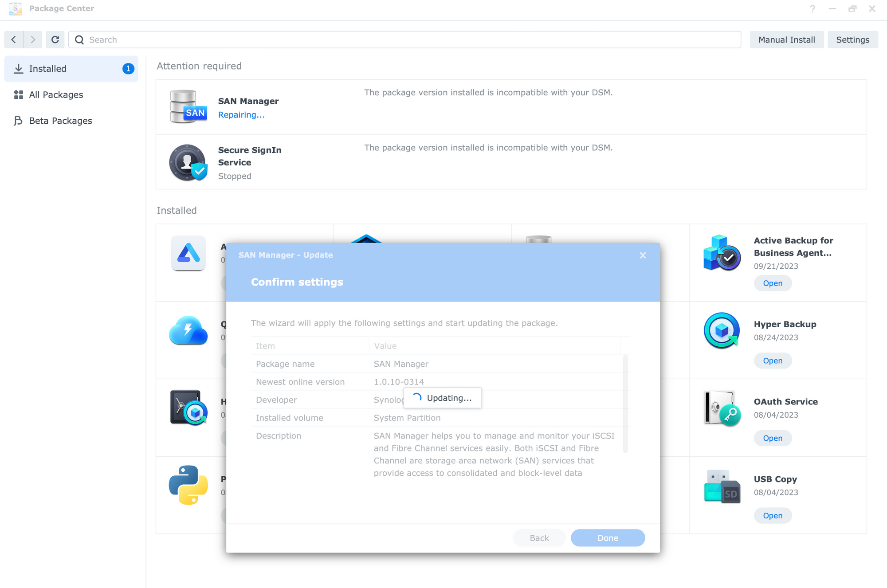Click the Active Insight triangle icon
The height and width of the screenshot is (588, 887).
[188, 253]
